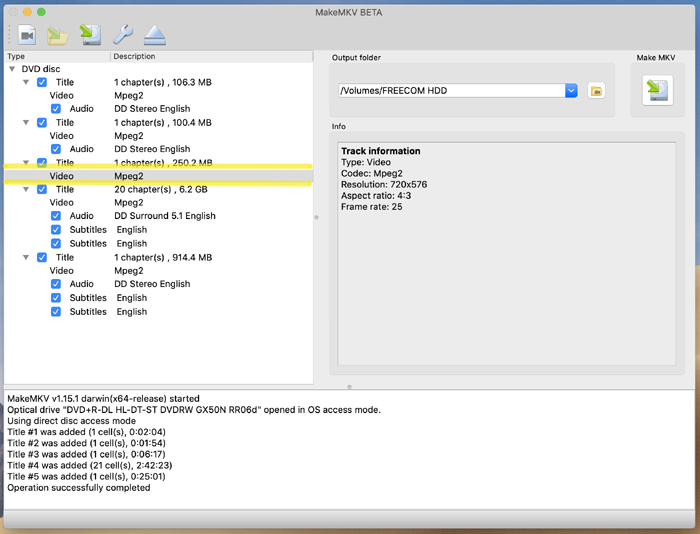Collapse the 6.2 GB title node
Screen dimensions: 700x534
(x=26, y=189)
